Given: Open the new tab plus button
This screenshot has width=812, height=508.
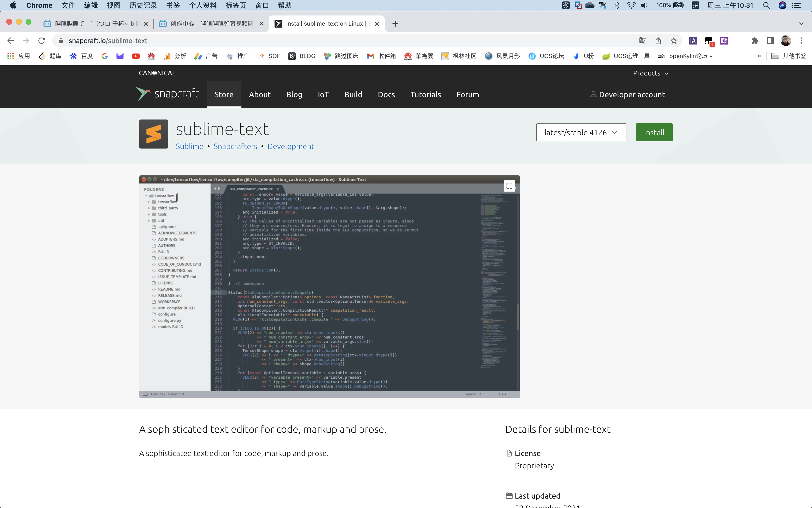Looking at the screenshot, I should (395, 23).
